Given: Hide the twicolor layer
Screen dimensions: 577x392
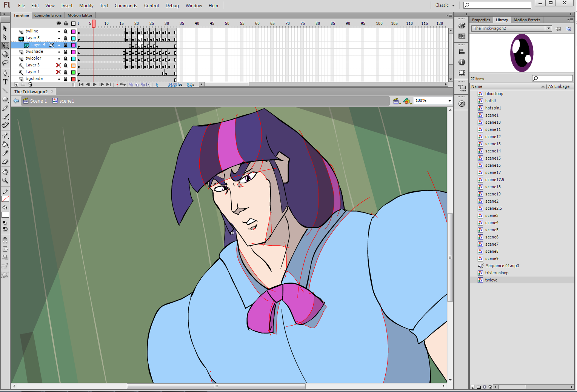Looking at the screenshot, I should [58, 58].
